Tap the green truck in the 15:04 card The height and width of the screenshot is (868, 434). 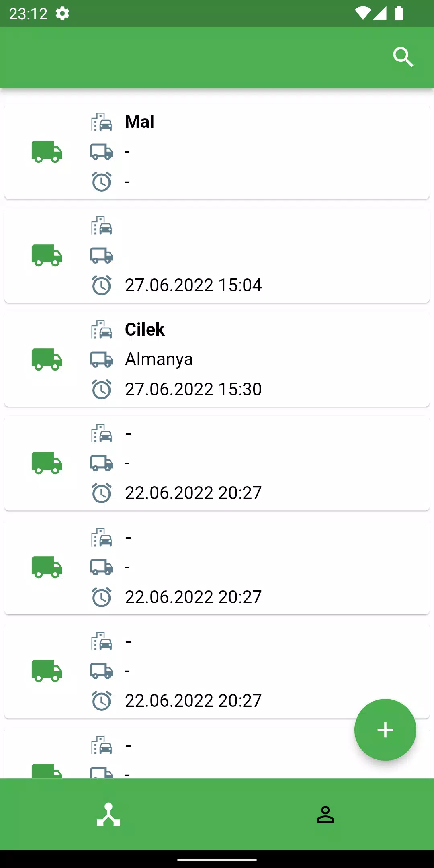click(47, 256)
